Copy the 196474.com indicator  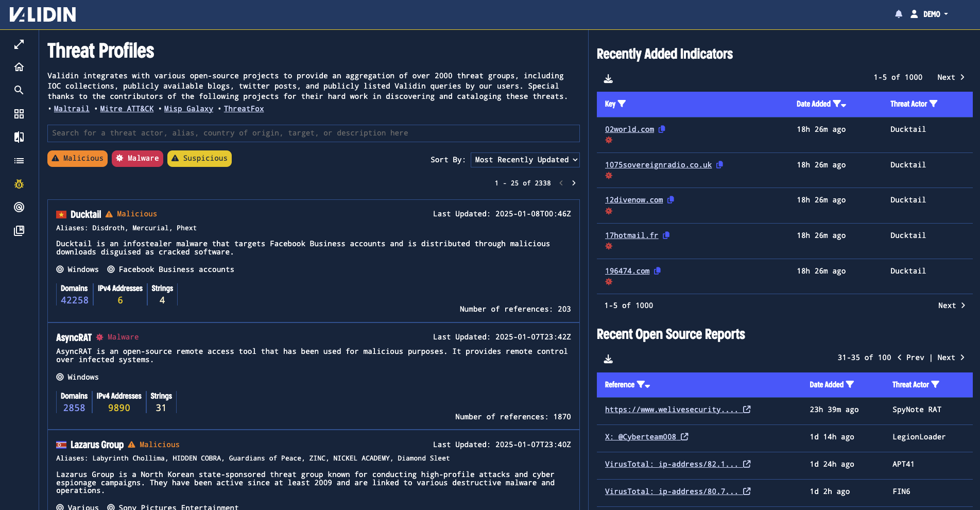[658, 271]
